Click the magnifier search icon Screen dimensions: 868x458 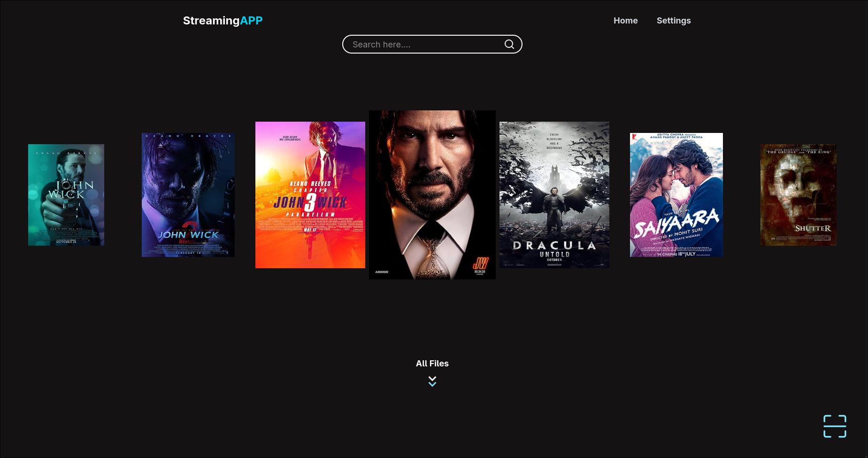coord(509,44)
